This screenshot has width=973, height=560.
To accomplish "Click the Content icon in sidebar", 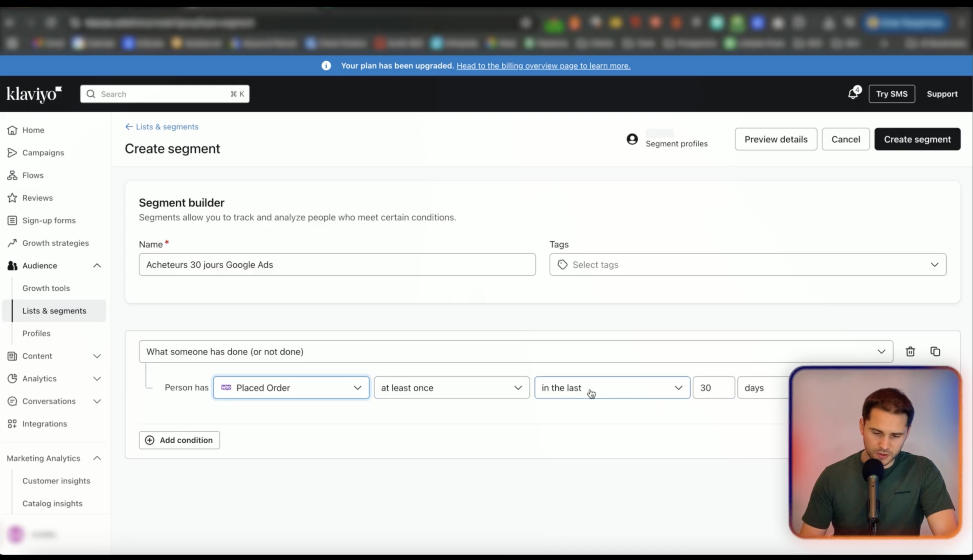I will 12,356.
